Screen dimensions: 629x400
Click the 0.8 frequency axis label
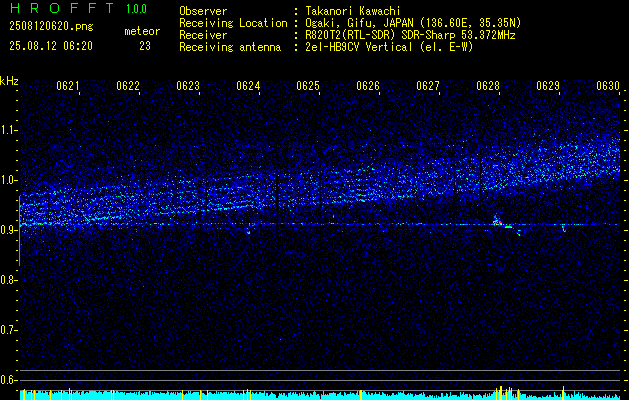[8, 280]
